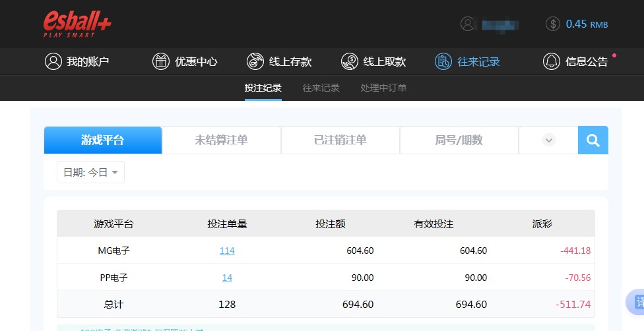
Task: Select the 未结算注单 filter tab
Action: pos(222,140)
